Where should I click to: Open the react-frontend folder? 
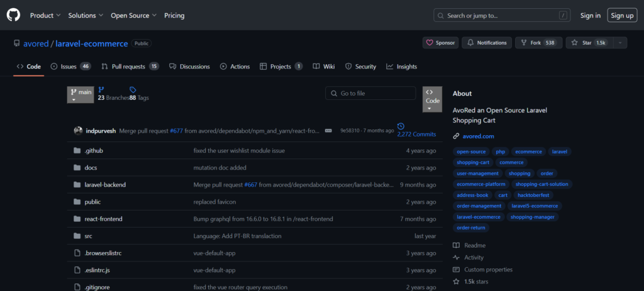pyautogui.click(x=103, y=219)
